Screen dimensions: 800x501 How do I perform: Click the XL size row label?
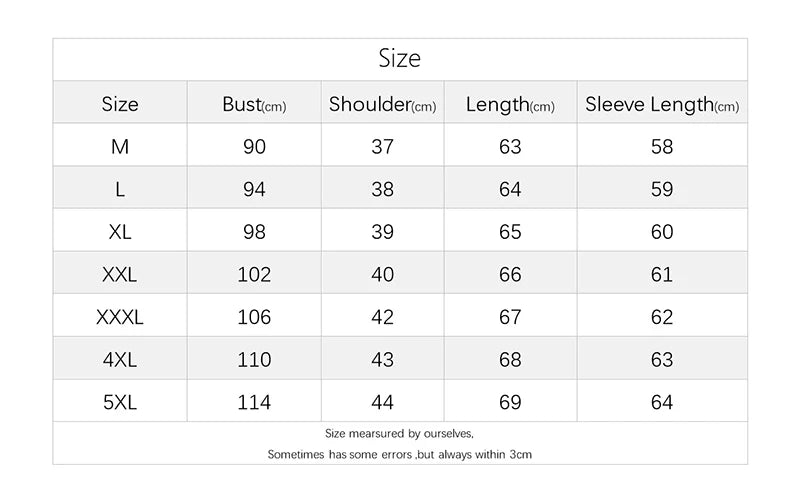point(120,232)
